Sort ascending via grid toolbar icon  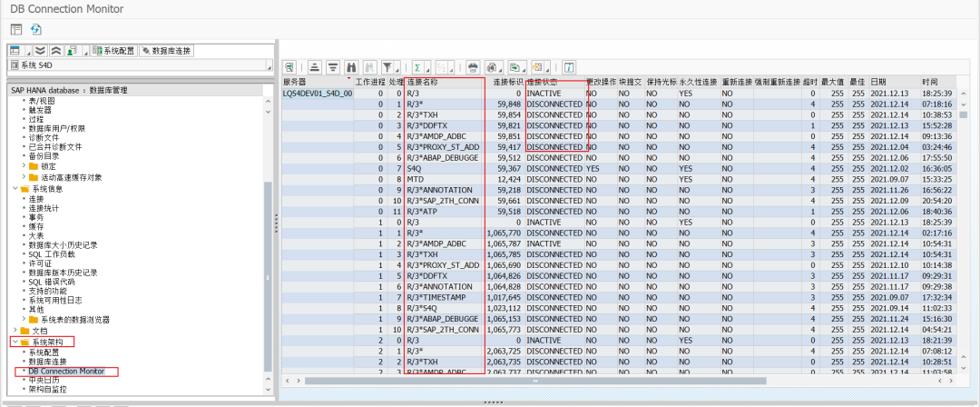314,67
